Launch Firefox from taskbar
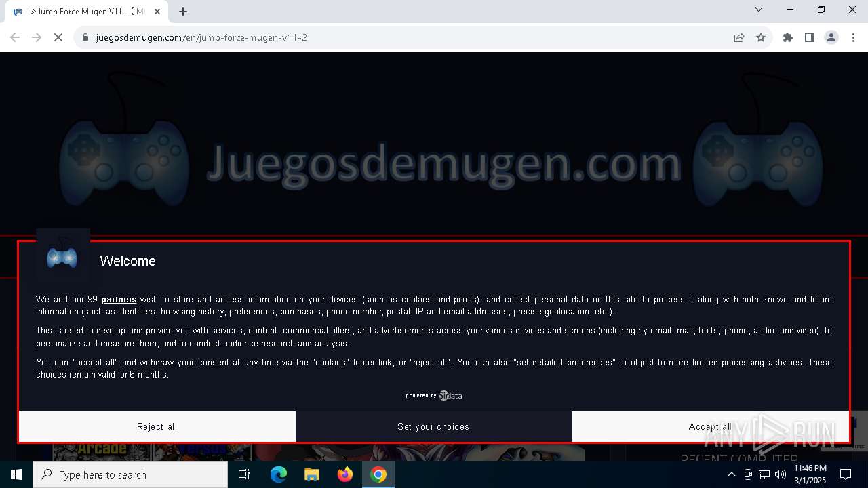Screen dimensions: 868x488 [345, 474]
